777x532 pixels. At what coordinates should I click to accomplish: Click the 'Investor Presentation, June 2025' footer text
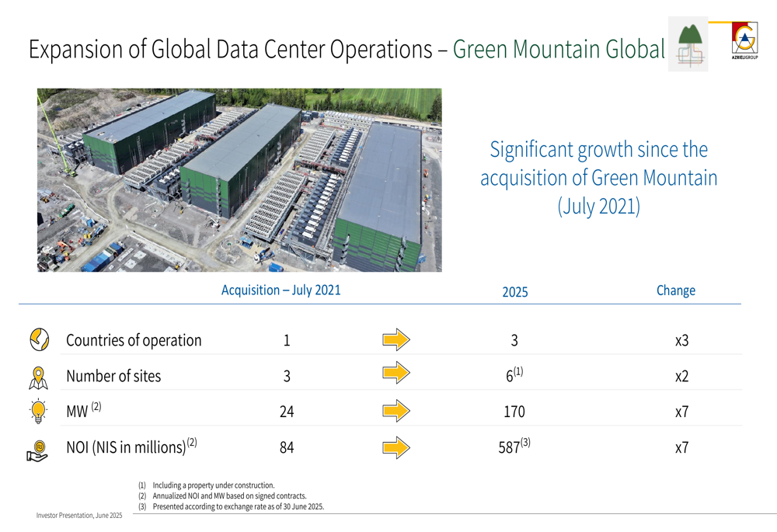point(79,516)
